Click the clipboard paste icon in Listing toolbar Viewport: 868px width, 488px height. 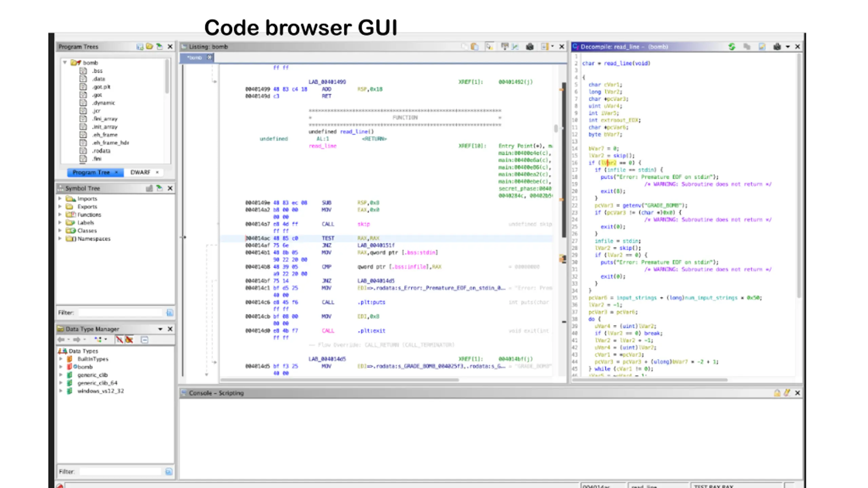tap(475, 46)
